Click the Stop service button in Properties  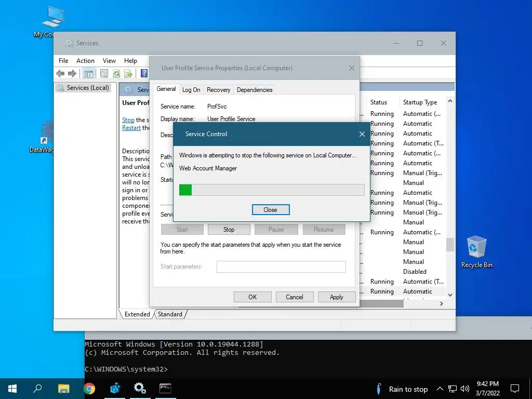click(x=229, y=230)
